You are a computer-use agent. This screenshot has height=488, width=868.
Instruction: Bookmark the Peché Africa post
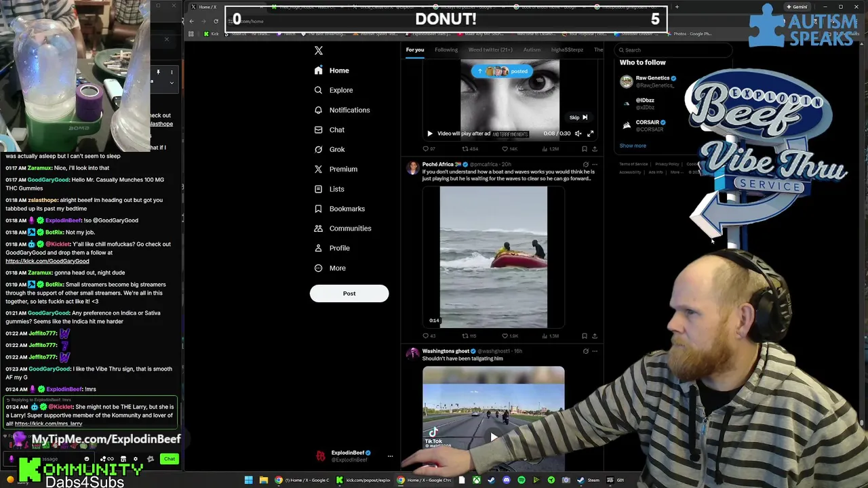(585, 335)
